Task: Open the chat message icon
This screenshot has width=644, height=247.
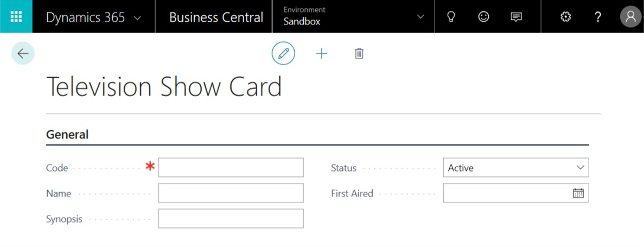Action: (517, 17)
